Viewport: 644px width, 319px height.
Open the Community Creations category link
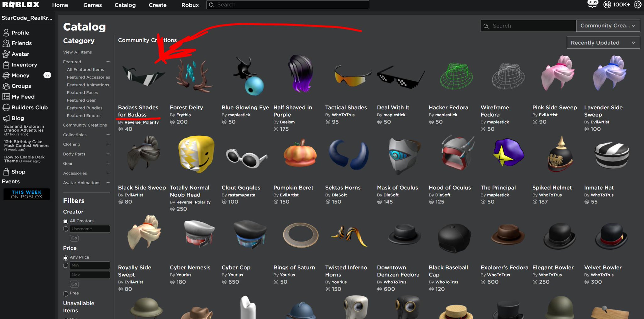coord(85,125)
